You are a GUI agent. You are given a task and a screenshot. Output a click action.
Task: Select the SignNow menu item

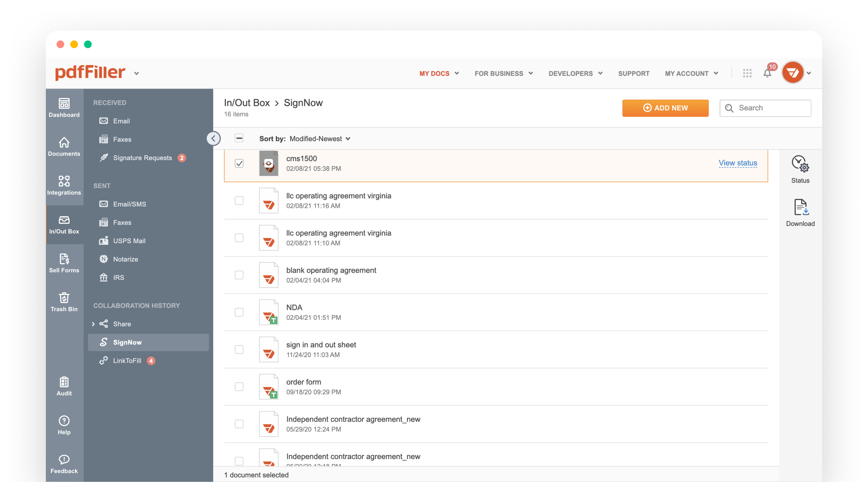click(x=128, y=342)
